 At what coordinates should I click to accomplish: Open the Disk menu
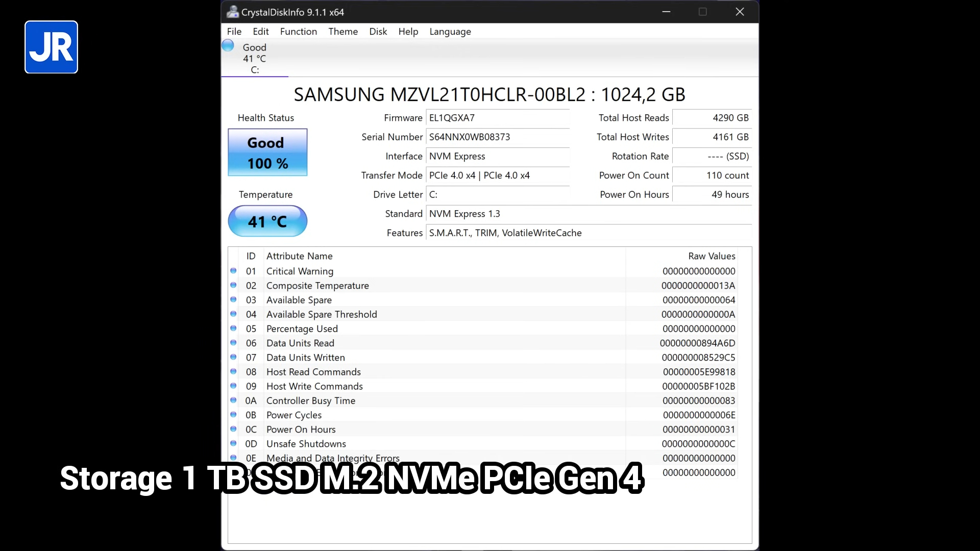point(378,32)
